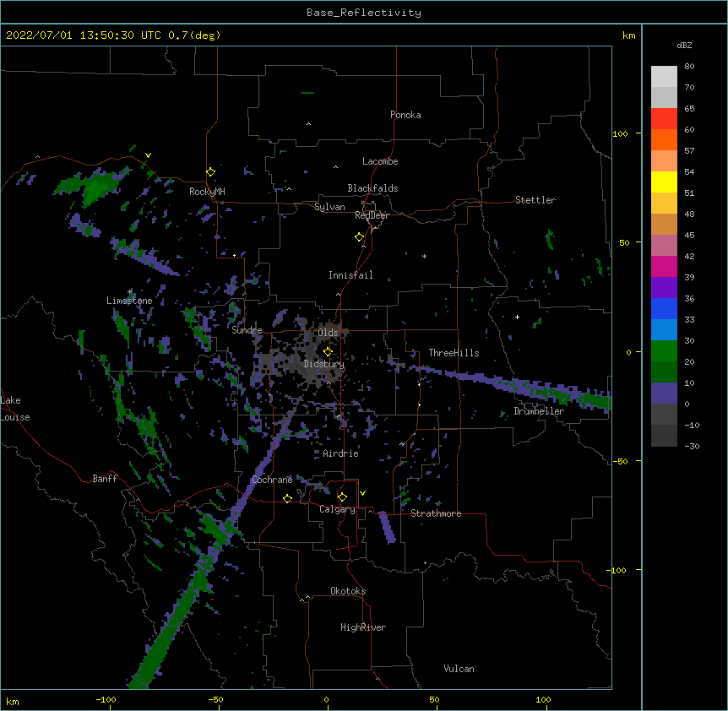Click the 65 dBZ red legend swatch
Screen dimensions: 728x711
click(x=664, y=119)
